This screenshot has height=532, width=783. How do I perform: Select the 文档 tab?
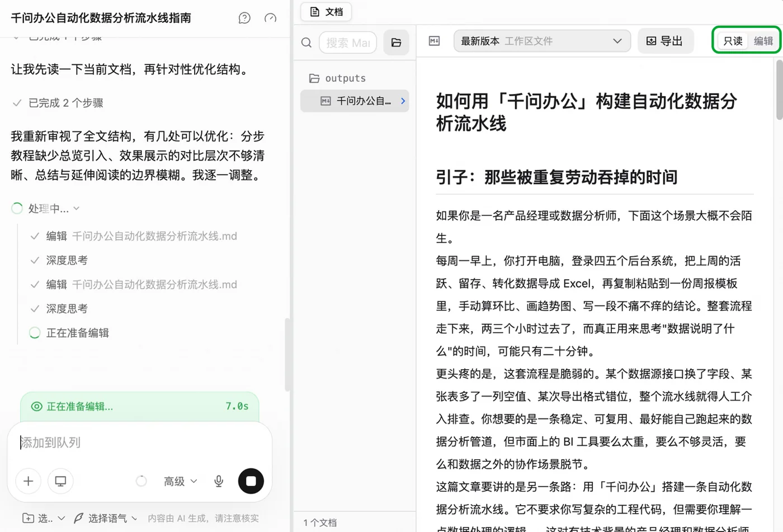coord(327,12)
